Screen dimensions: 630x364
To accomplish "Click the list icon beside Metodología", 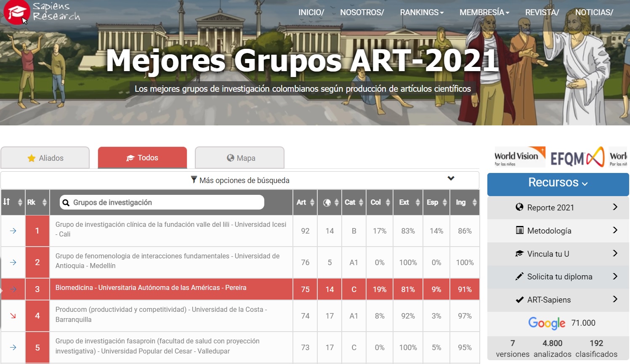I will [x=520, y=230].
